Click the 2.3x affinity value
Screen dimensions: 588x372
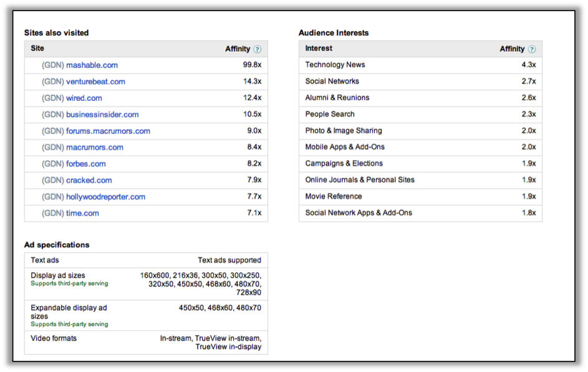tap(529, 114)
